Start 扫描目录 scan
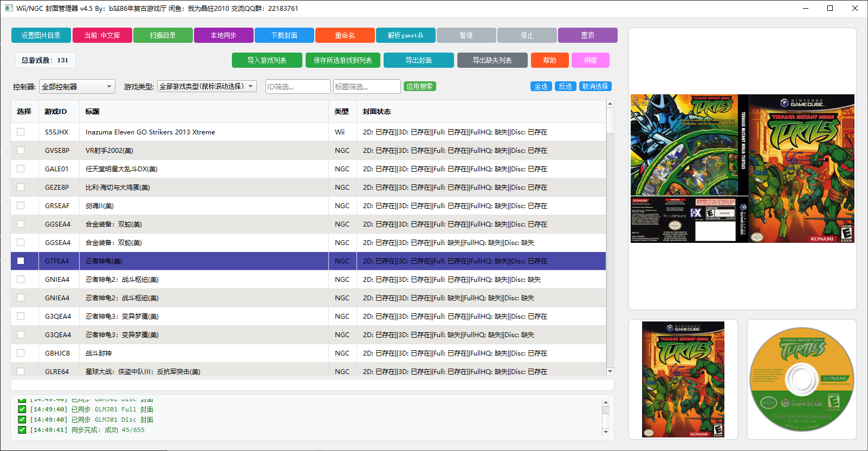Image resolution: width=868 pixels, height=451 pixels. pos(163,35)
